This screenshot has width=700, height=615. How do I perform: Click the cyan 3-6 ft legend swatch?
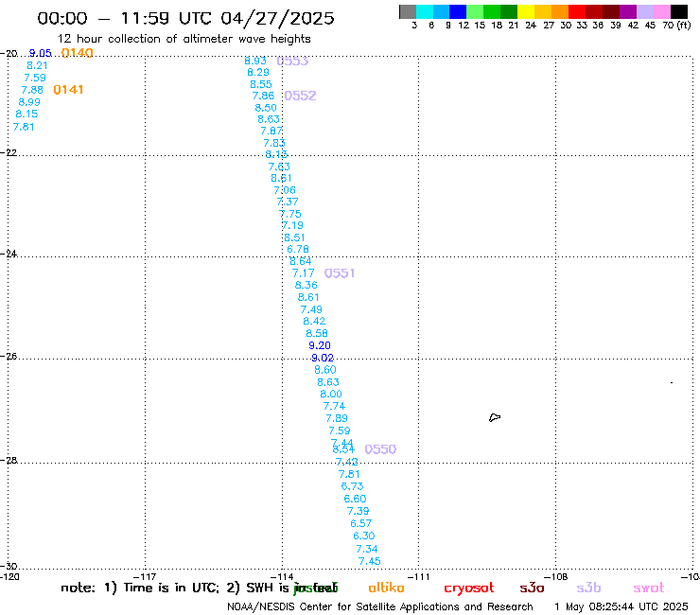tap(425, 11)
